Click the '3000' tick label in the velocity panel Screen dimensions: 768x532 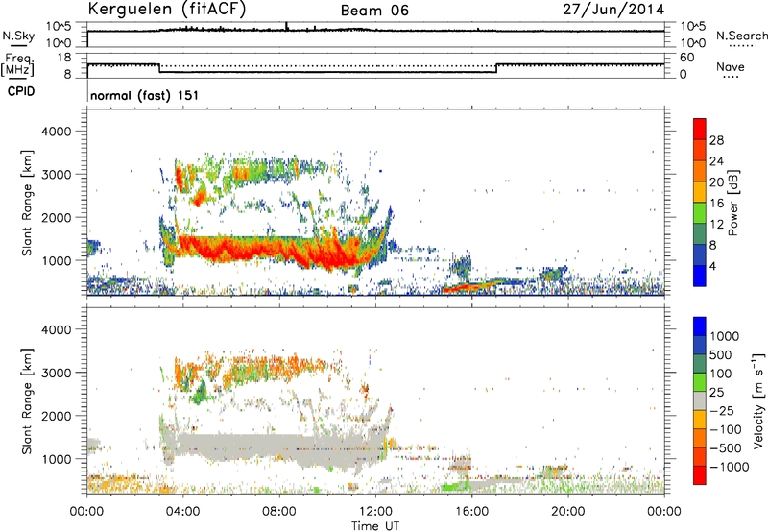tap(56, 373)
